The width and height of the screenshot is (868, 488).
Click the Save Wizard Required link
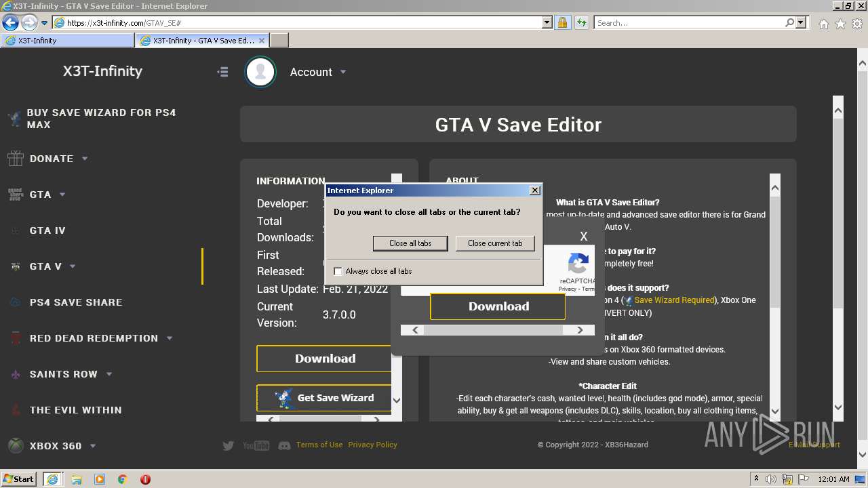pos(674,300)
